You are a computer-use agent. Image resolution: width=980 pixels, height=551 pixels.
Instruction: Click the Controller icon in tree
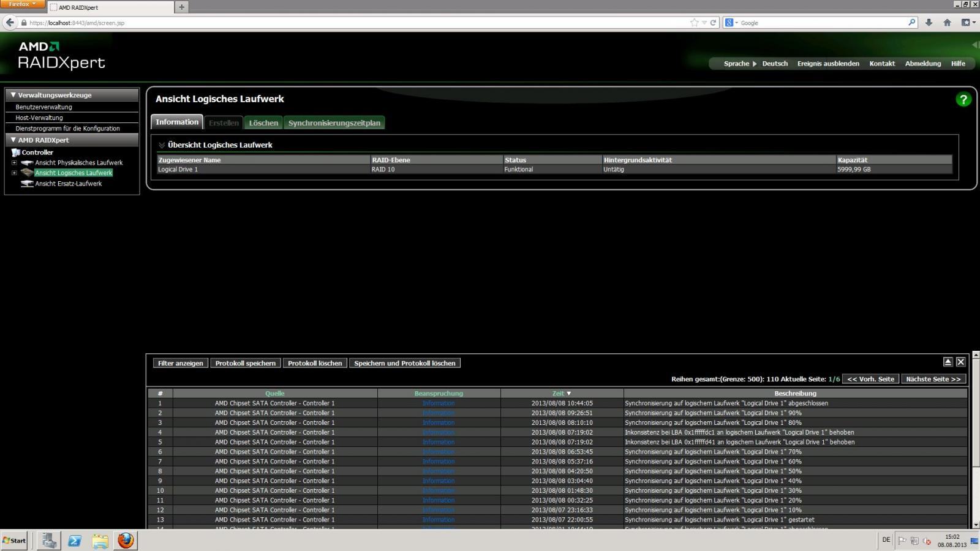16,152
